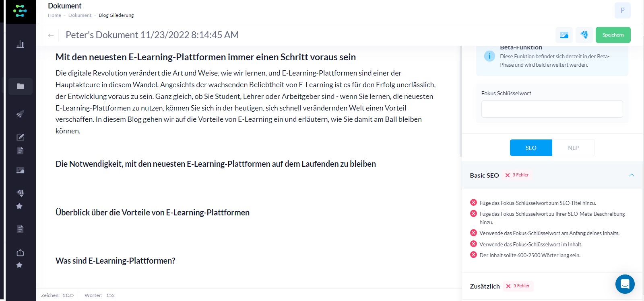Click text 'Füge das Fokus-Schlüsselwort zum SEO-Titel hinzu'
Viewport: 644px width, 301px height.
pos(538,203)
